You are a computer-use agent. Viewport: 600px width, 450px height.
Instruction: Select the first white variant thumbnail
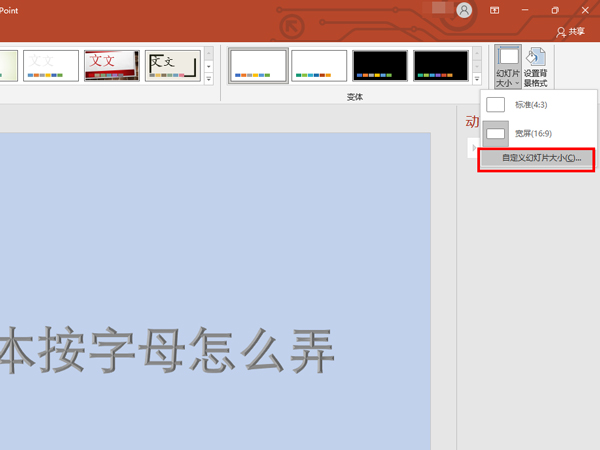coord(258,65)
